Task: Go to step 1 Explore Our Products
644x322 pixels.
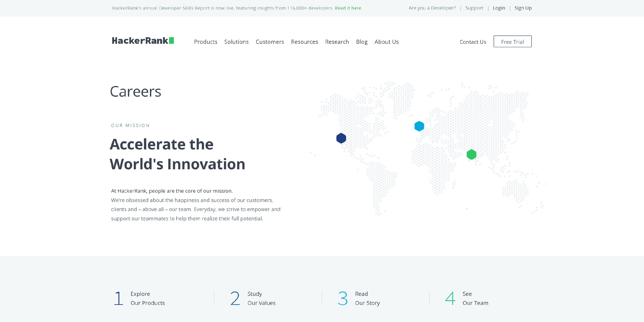Action: tap(139, 298)
